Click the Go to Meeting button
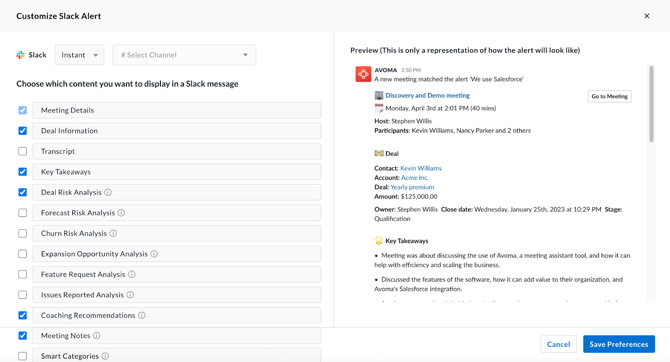 point(609,96)
